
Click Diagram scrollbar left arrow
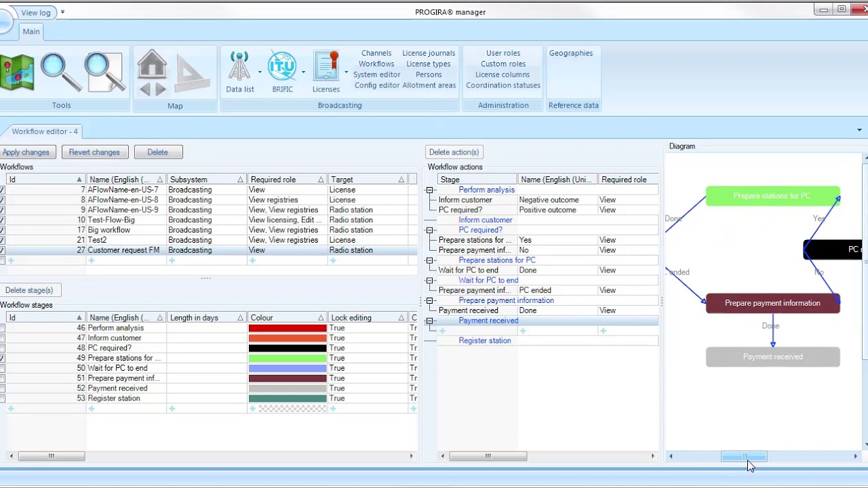tap(671, 456)
